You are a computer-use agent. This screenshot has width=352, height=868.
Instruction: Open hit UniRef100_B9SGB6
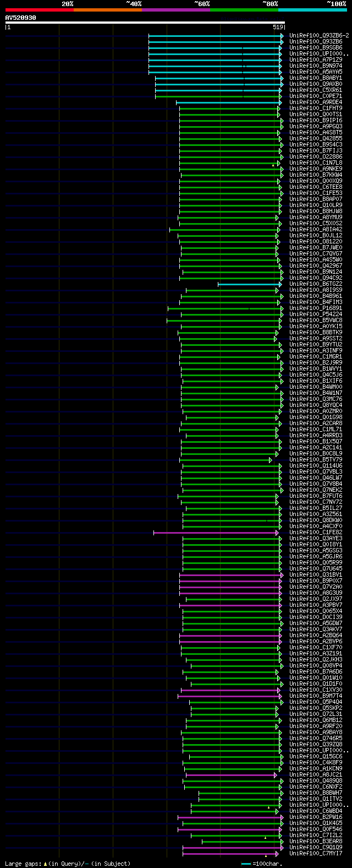coord(316,47)
